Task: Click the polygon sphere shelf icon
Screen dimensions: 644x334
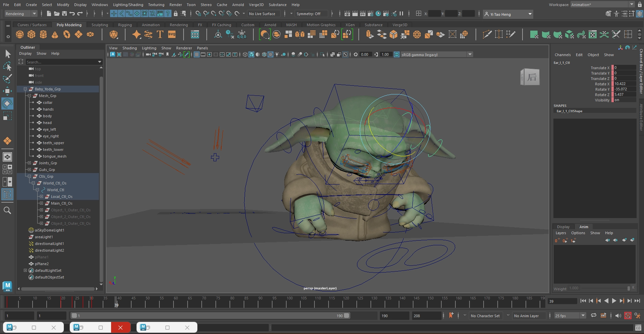Action: click(x=20, y=35)
